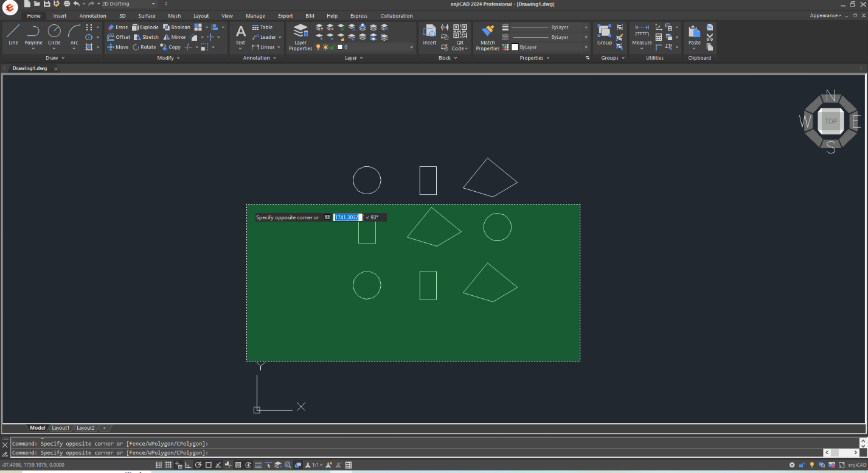Toggle the layer freeze sun icon

[325, 47]
